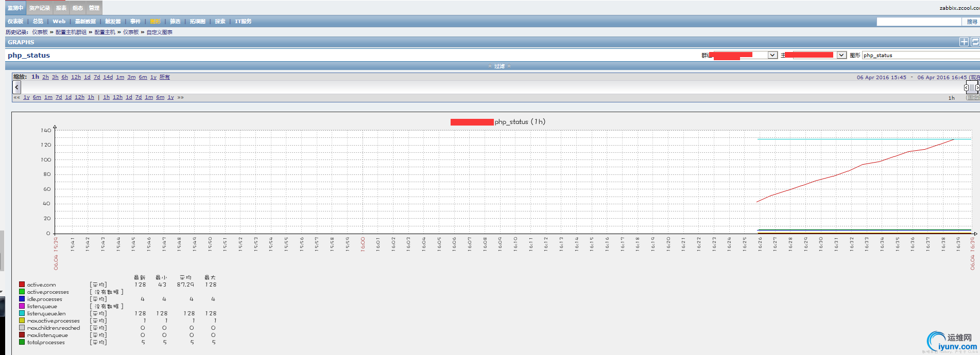
Task: Click the plus add-to-favourites icon
Action: tap(964, 42)
